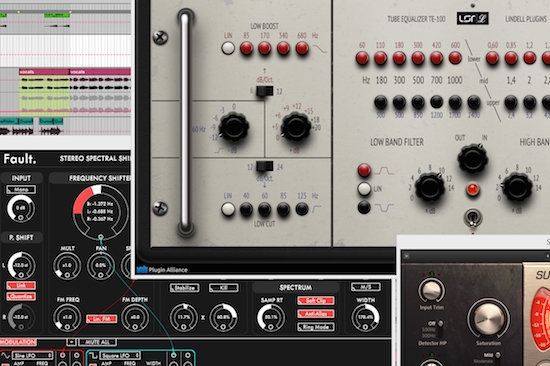Viewport: 550px width, 366px height.
Task: Click the FM FREQ knob
Action: point(67,317)
